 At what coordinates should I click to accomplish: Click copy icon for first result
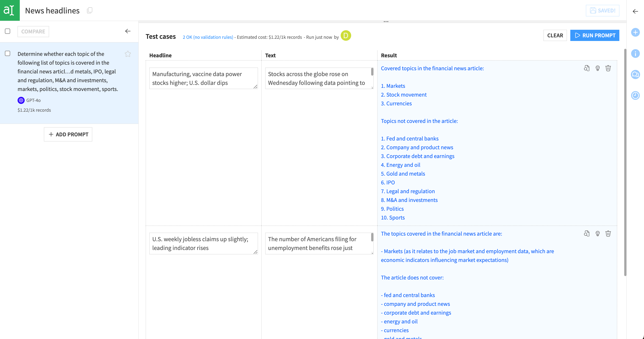click(x=586, y=68)
